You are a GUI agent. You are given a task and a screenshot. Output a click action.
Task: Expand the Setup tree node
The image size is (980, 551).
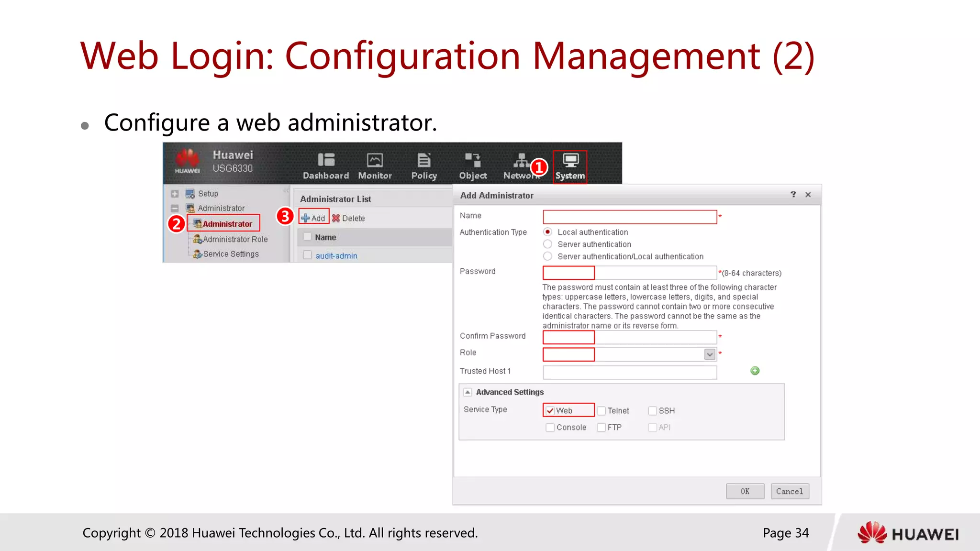pos(175,194)
